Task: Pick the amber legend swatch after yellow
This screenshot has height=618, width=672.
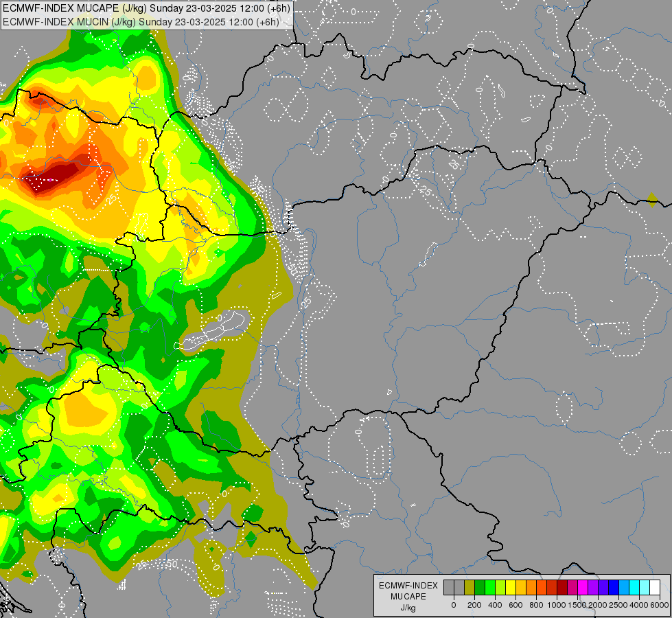Action: [521, 587]
